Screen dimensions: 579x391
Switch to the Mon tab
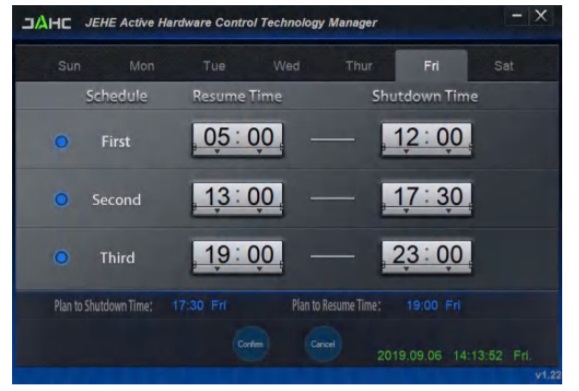coord(142,66)
